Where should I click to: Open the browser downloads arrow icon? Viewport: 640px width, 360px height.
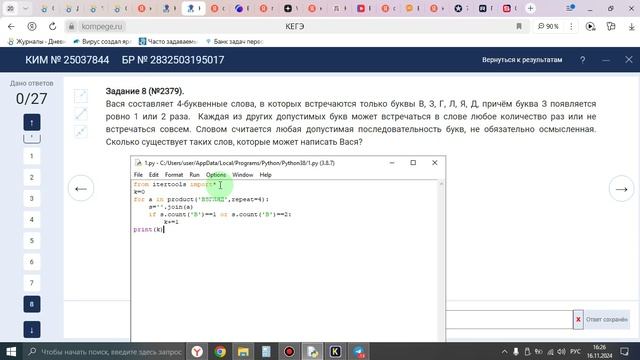[x=631, y=27]
